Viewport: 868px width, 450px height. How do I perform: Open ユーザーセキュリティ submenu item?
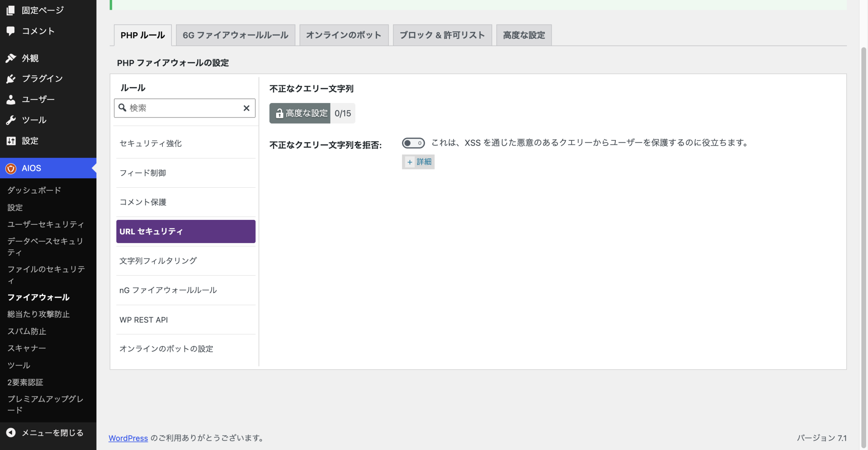[x=46, y=224]
